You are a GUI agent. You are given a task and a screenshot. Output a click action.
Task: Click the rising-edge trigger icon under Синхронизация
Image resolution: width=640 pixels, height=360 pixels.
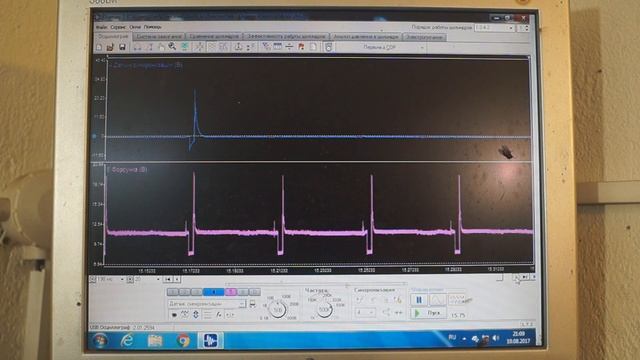(360, 300)
